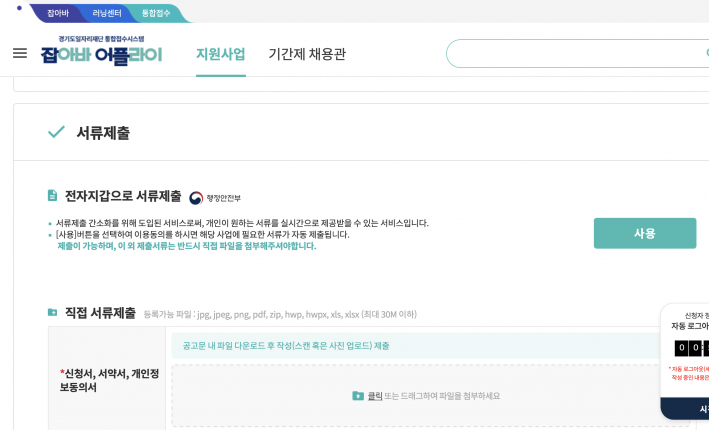
Task: Focus the search input field
Action: [x=577, y=53]
